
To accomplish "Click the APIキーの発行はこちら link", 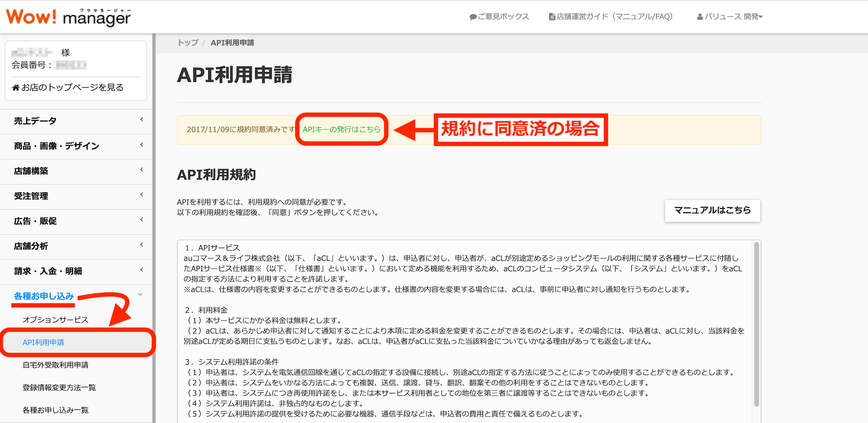I will click(341, 130).
